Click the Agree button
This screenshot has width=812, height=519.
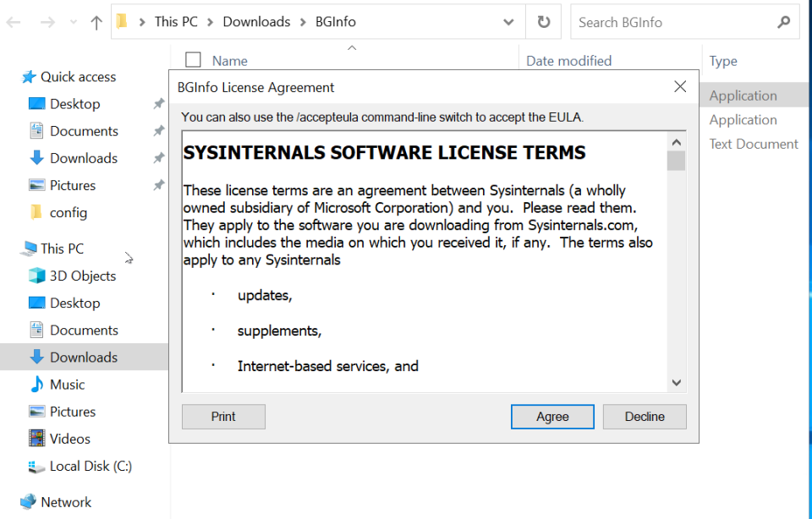552,416
